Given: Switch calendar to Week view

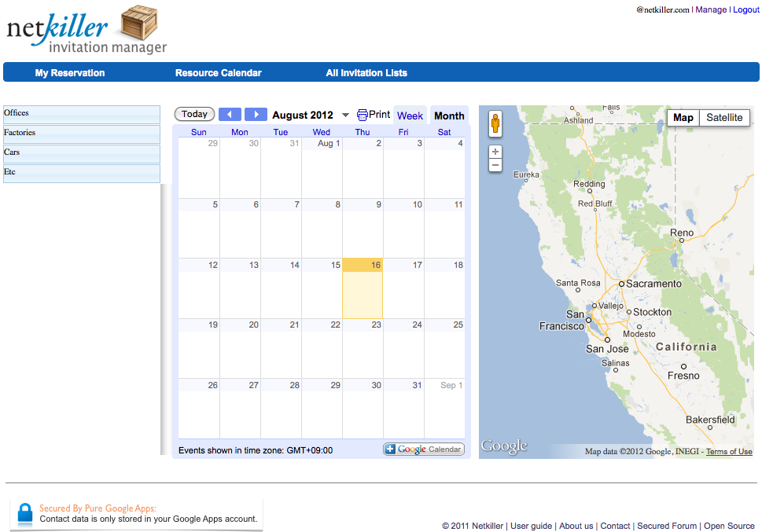Looking at the screenshot, I should click(x=410, y=116).
